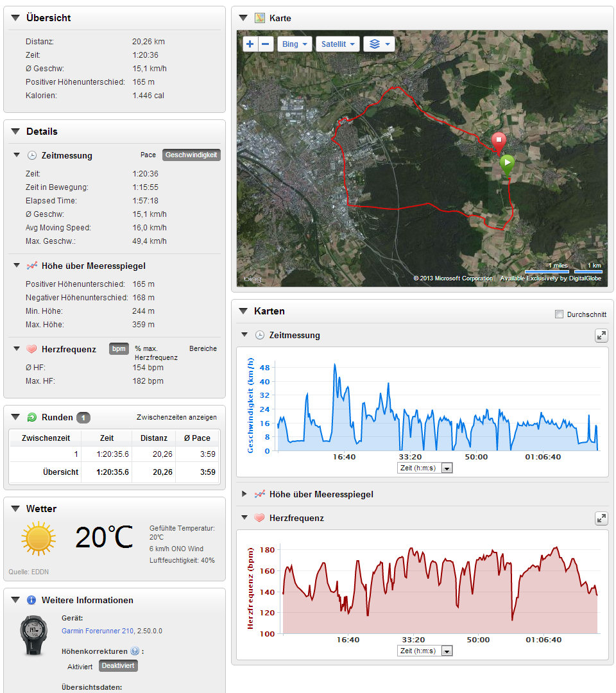Enable the Durchschnitt checkbox
This screenshot has width=616, height=693.
(559, 314)
